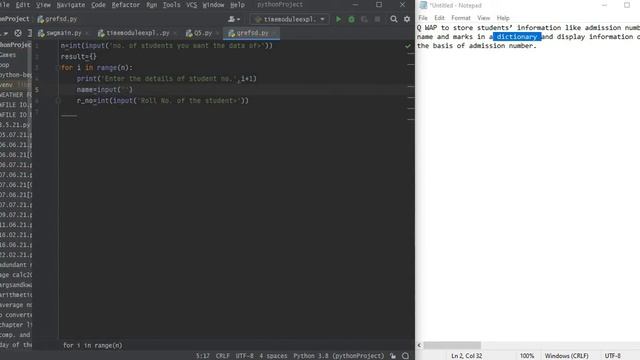This screenshot has height=360, width=640.
Task: Close the grefsd.py editor tab
Action: point(274,33)
